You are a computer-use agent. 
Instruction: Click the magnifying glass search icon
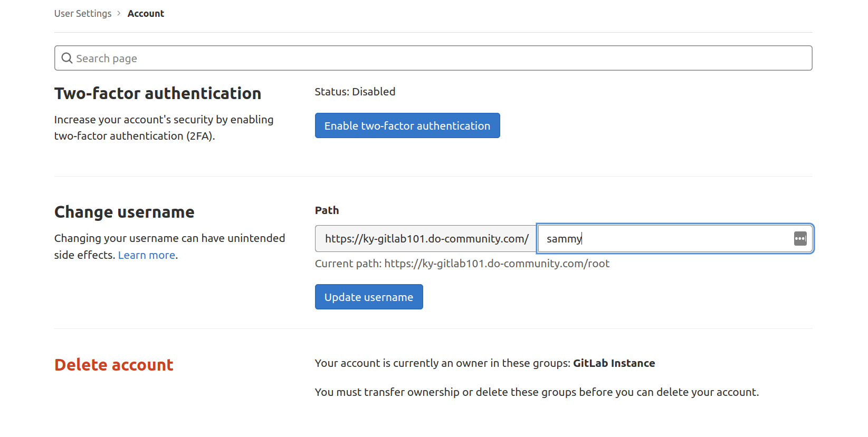pos(67,58)
